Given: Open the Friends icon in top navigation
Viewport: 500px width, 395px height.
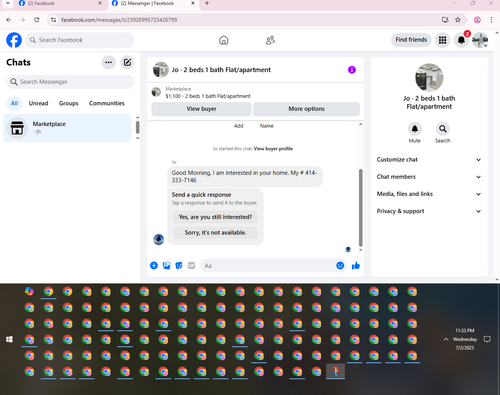Looking at the screenshot, I should pos(270,40).
